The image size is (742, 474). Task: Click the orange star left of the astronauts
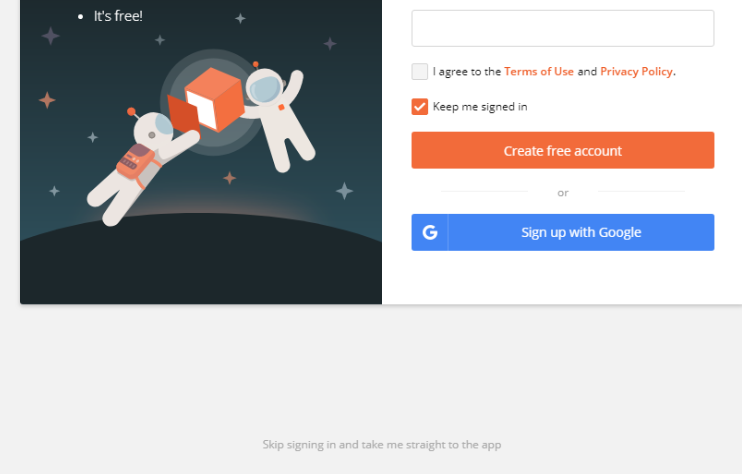[46, 100]
